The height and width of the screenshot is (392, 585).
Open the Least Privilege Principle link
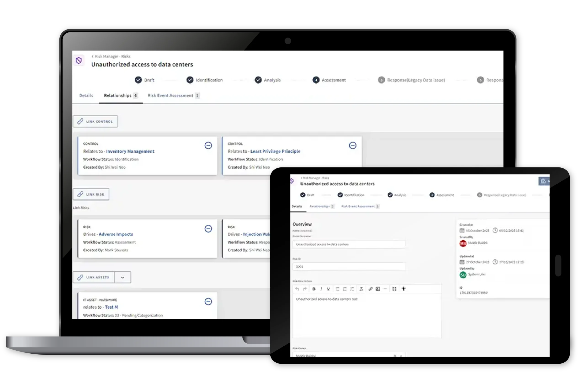coord(275,151)
